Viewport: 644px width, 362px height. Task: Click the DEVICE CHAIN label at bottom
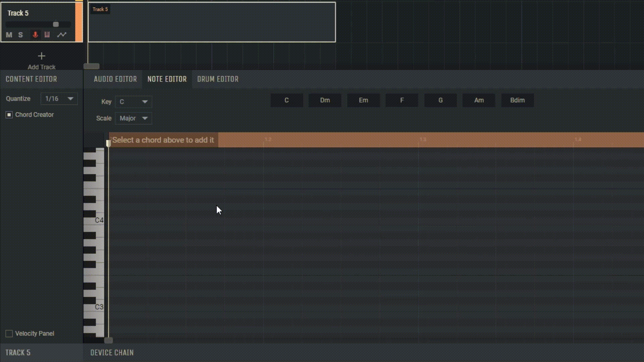111,353
